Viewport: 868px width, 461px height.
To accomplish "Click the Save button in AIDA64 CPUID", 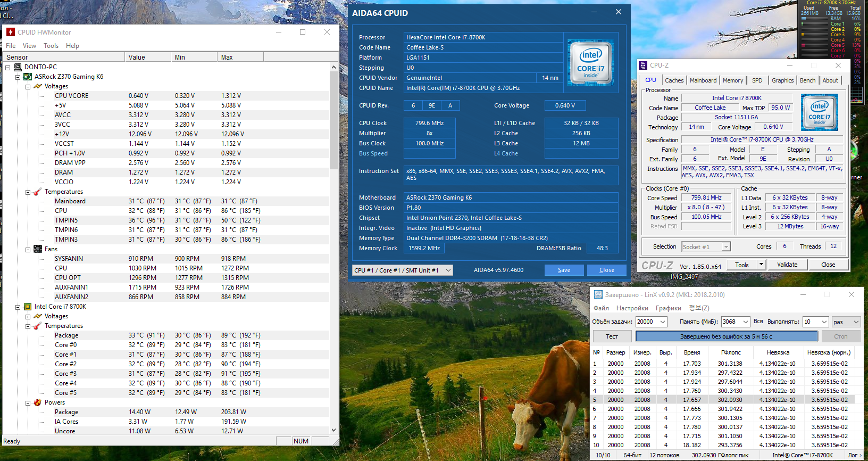I will tap(564, 270).
